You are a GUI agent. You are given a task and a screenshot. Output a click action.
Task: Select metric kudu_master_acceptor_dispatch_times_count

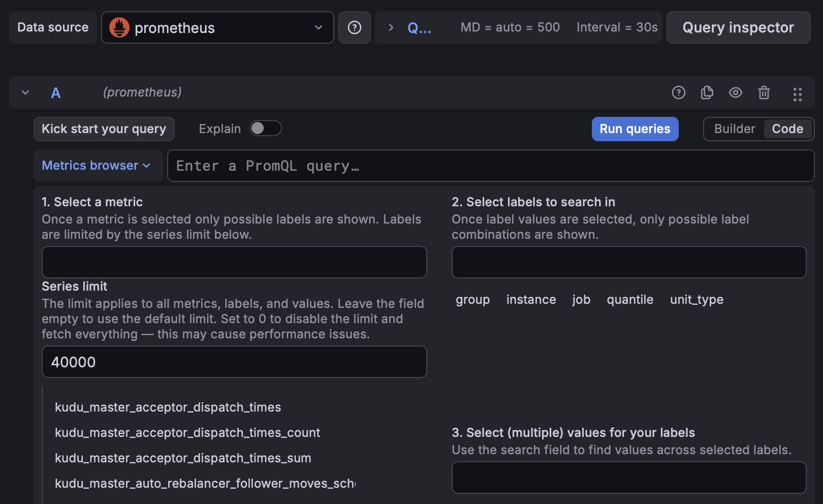(187, 433)
